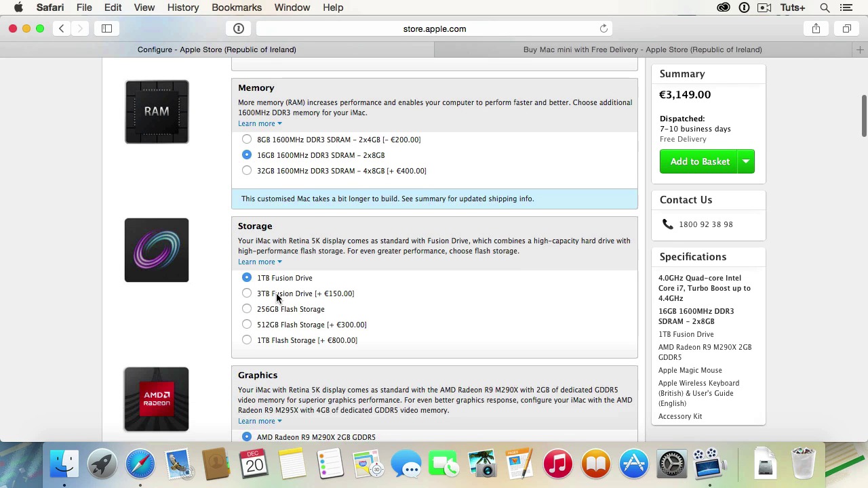
Task: Select 8GB 1600MHz DDR3 memory option
Action: click(x=247, y=139)
